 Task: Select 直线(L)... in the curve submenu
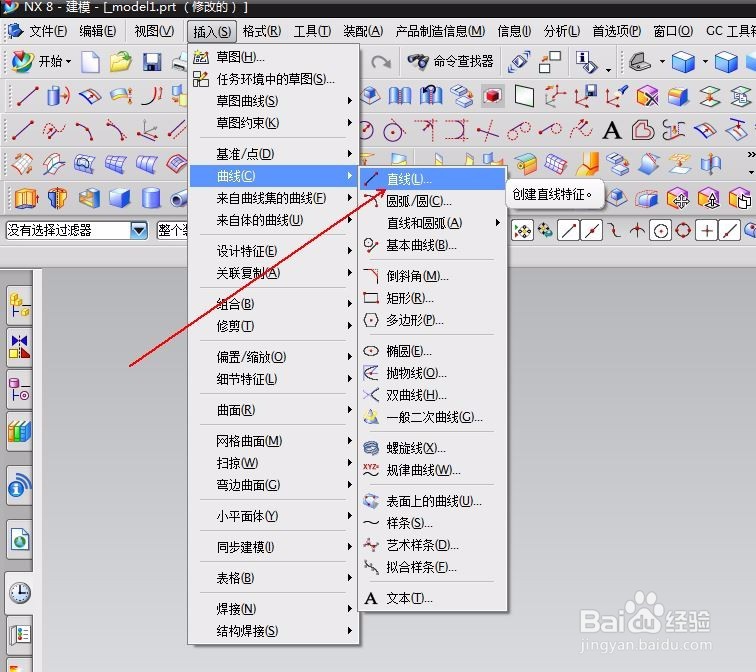(432, 179)
